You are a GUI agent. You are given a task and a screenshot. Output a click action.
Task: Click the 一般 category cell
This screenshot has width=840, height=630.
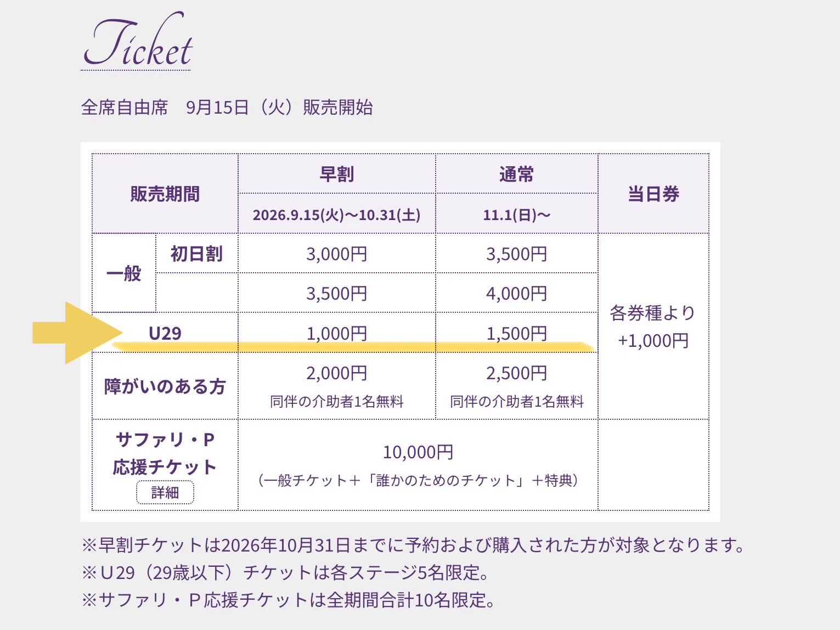click(124, 273)
